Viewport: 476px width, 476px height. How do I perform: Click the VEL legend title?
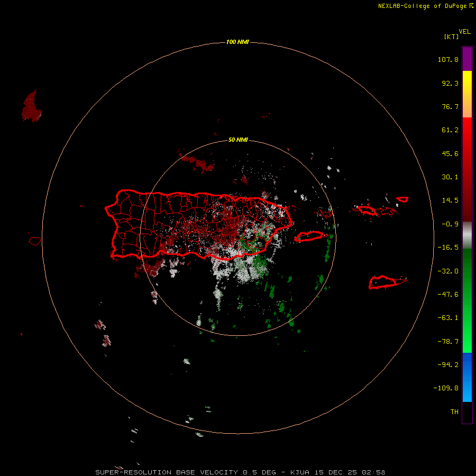[x=464, y=32]
